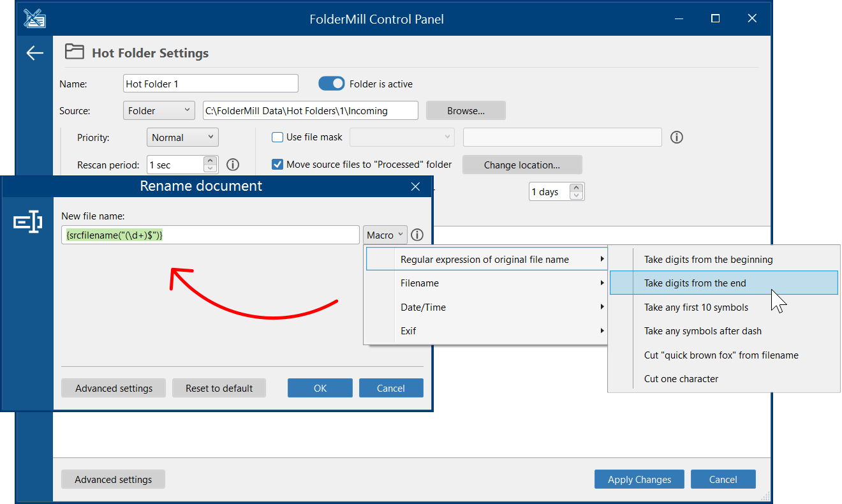Viewport: 842px width, 504px height.
Task: Select Take digits from the beginning
Action: click(x=723, y=259)
